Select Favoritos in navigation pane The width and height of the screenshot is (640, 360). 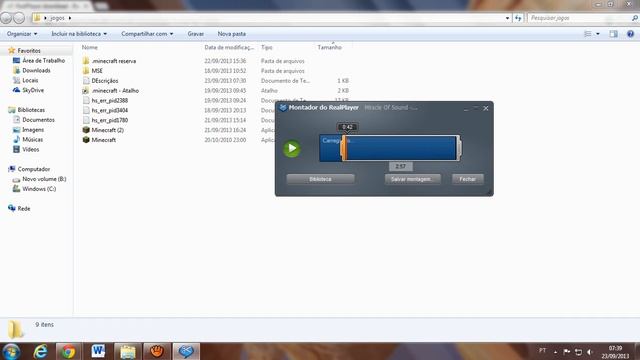(x=29, y=51)
